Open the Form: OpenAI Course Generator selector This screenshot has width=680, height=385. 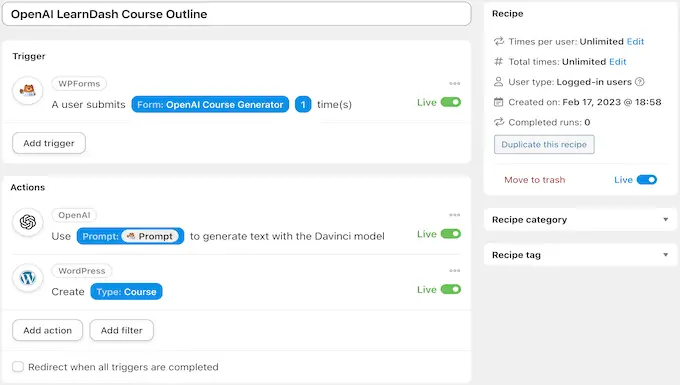click(x=210, y=104)
